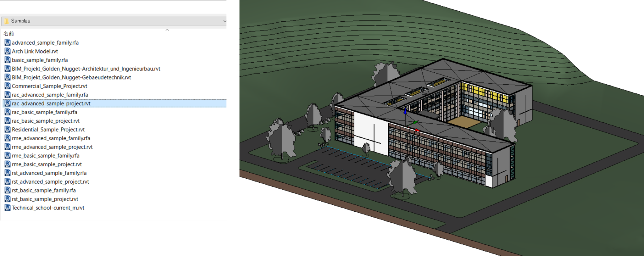Image resolution: width=644 pixels, height=256 pixels.
Task: Click the blue Z-axis arrow on the model
Action: point(405,111)
